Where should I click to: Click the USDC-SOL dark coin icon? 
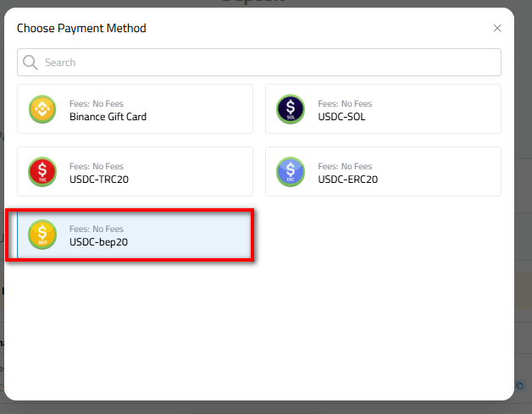coord(291,109)
